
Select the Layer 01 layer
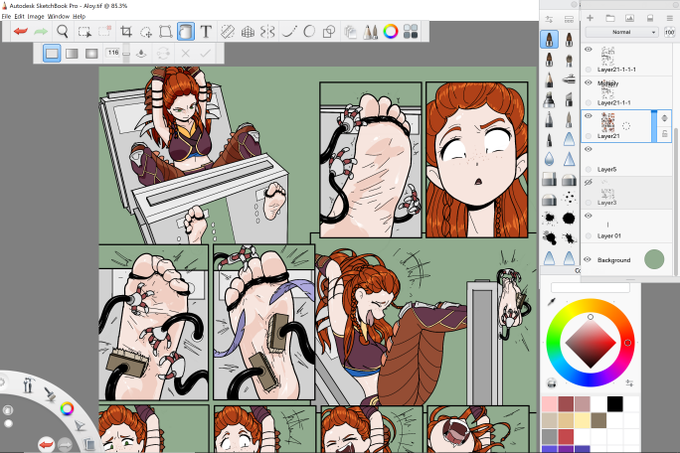(627, 226)
